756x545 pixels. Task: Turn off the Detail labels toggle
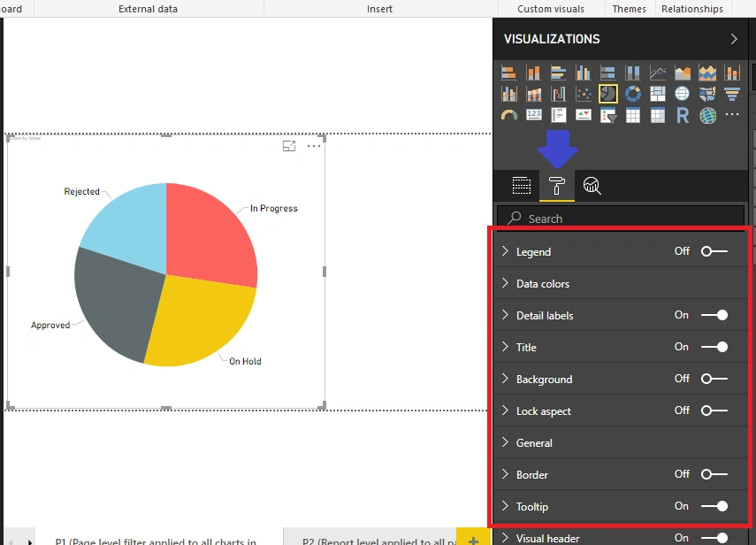[x=714, y=315]
